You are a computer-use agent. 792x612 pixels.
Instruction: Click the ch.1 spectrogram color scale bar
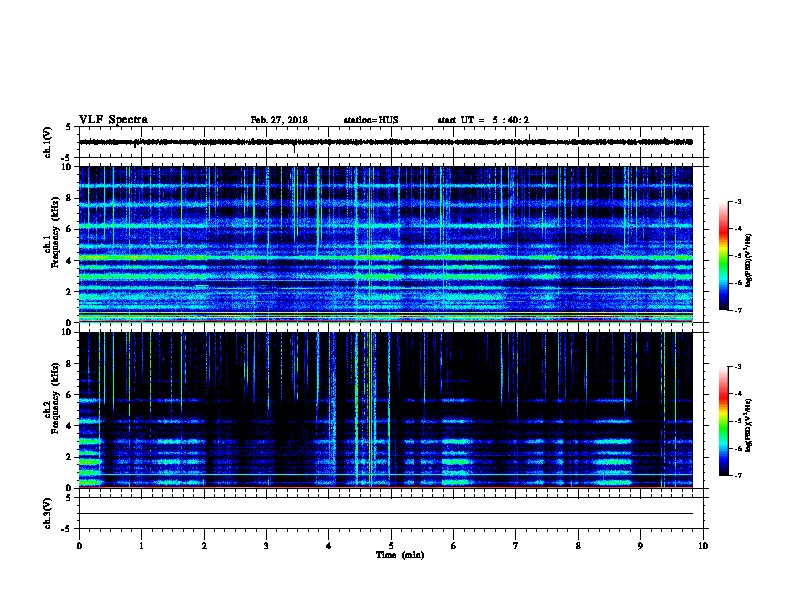(x=723, y=256)
